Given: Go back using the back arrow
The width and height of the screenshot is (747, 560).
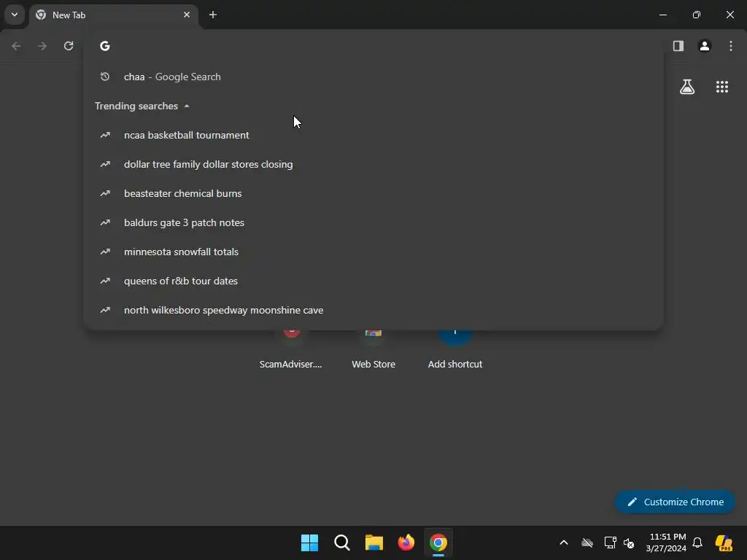Looking at the screenshot, I should point(16,46).
